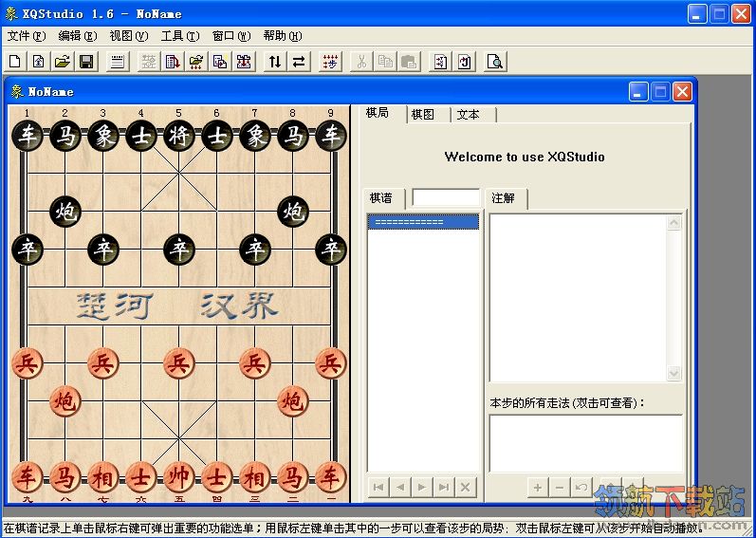Jump to the first move button
The height and width of the screenshot is (538, 756).
[378, 488]
